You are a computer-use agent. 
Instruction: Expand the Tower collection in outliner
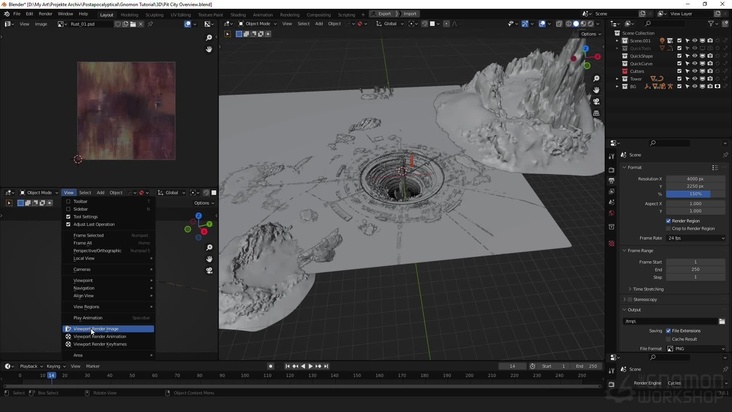pos(617,79)
